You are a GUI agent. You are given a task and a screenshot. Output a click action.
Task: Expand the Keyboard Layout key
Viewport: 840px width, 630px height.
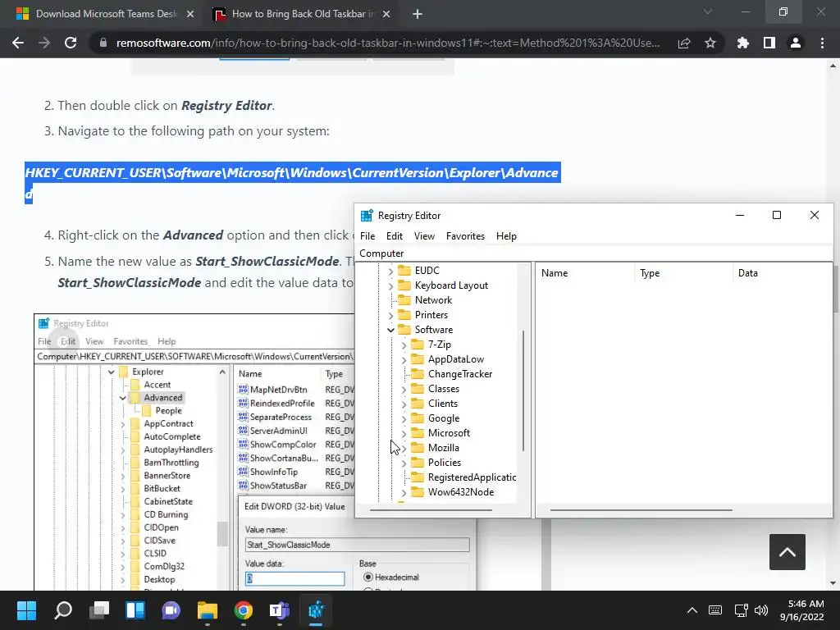click(390, 286)
